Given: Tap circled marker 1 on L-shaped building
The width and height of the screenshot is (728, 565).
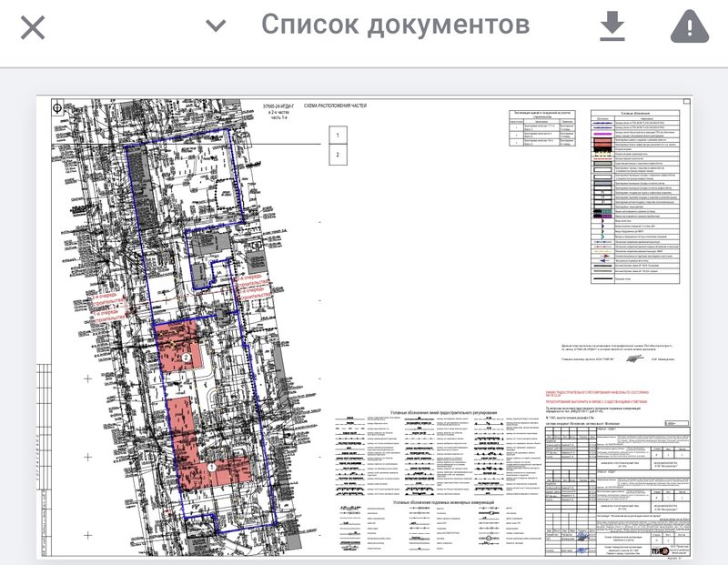Looking at the screenshot, I should [211, 468].
